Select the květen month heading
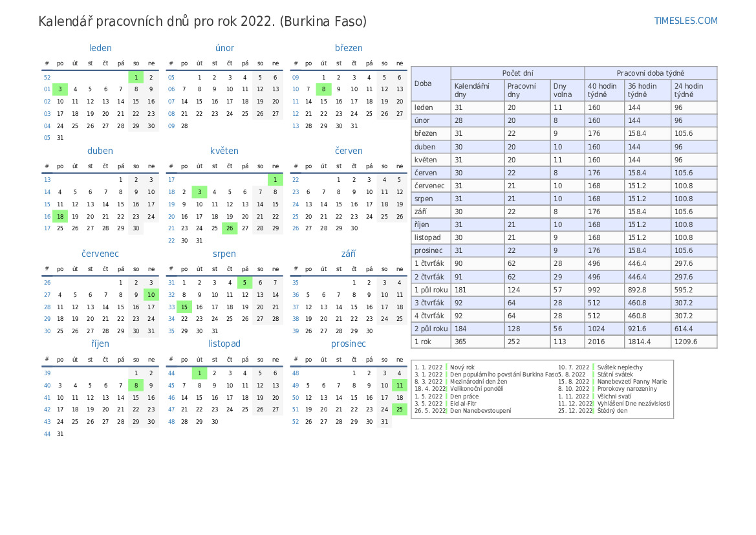This screenshot has height=535, width=756. (x=224, y=151)
